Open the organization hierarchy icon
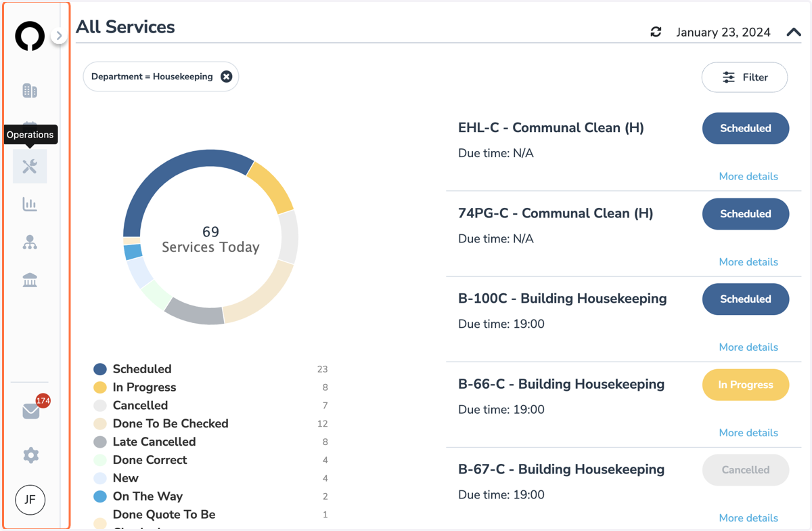Screen dimensions: 812x531 point(30,242)
